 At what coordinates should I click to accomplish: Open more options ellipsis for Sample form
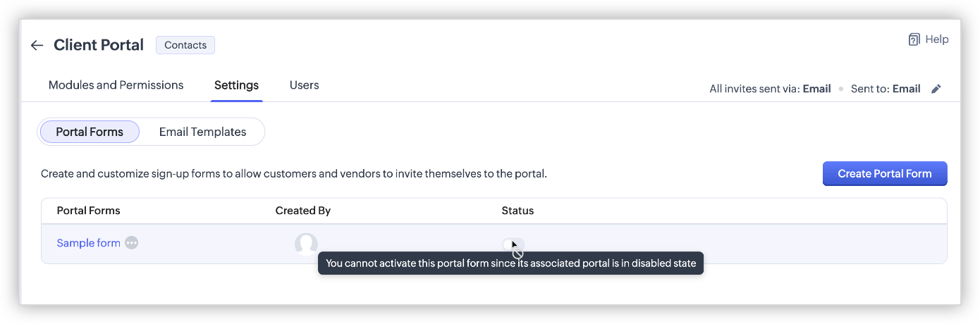point(132,243)
